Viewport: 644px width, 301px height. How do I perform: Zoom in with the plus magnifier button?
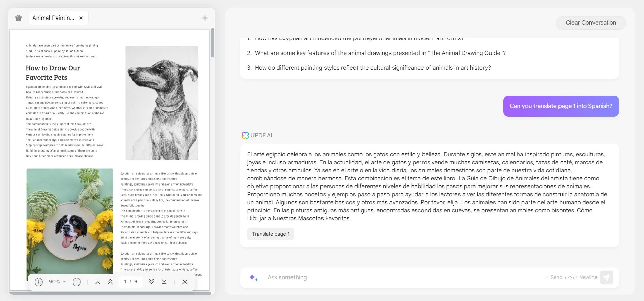39,282
